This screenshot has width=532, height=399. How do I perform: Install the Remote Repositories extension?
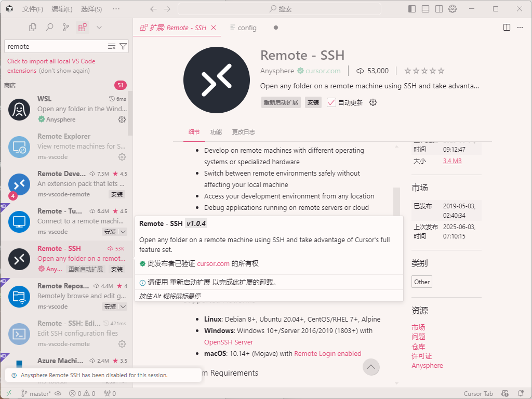110,307
